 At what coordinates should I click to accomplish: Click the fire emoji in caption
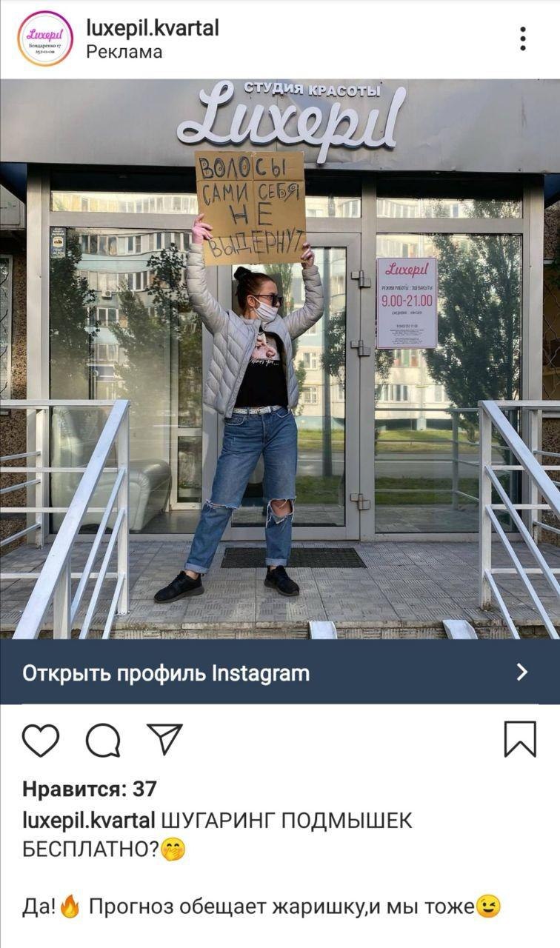click(x=70, y=907)
